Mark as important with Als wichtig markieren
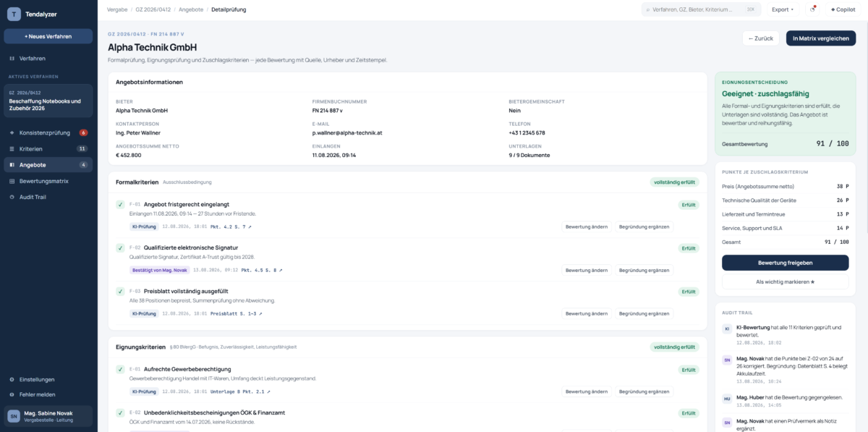The image size is (868, 432). [x=785, y=281]
